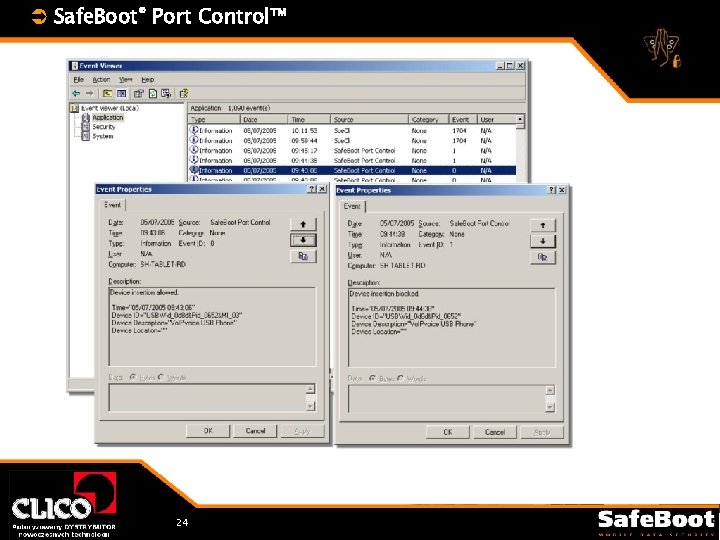
Task: Show next event in 'insertion blocked' dialog
Action: point(543,241)
